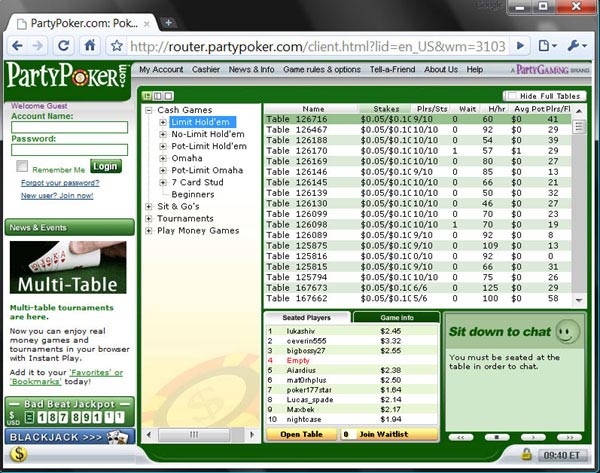The image size is (600, 473).
Task: Select the second lobby layout view icon
Action: point(158,96)
